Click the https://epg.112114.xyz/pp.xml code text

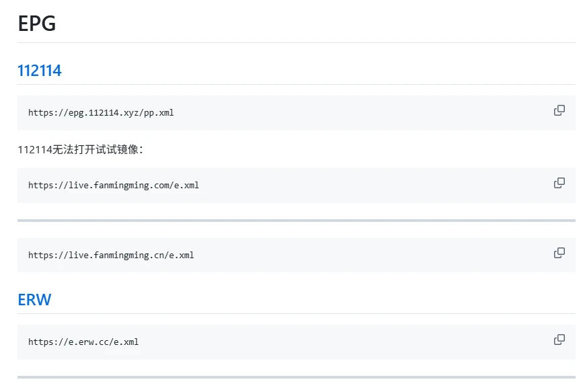pos(101,113)
